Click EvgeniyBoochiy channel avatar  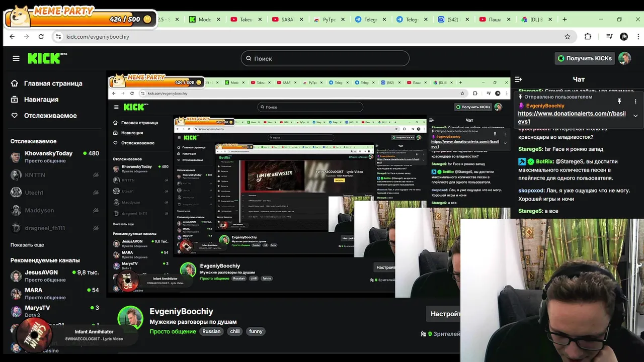pos(130,319)
